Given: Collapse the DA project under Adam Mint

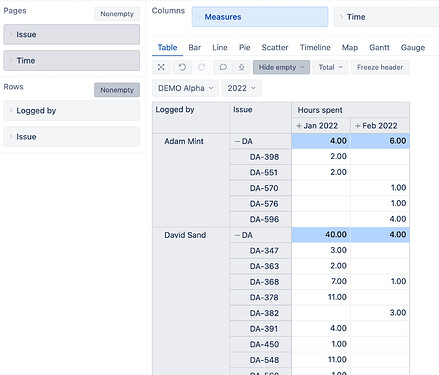Looking at the screenshot, I should click(x=237, y=141).
